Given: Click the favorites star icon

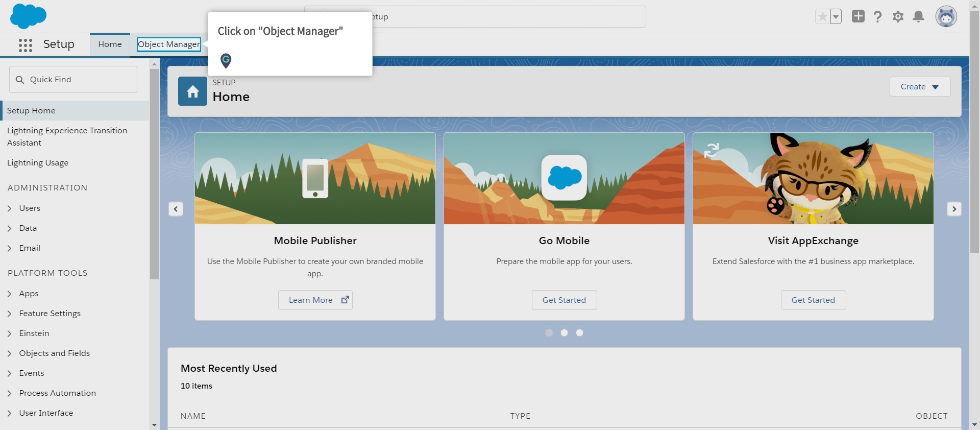Looking at the screenshot, I should pos(822,17).
